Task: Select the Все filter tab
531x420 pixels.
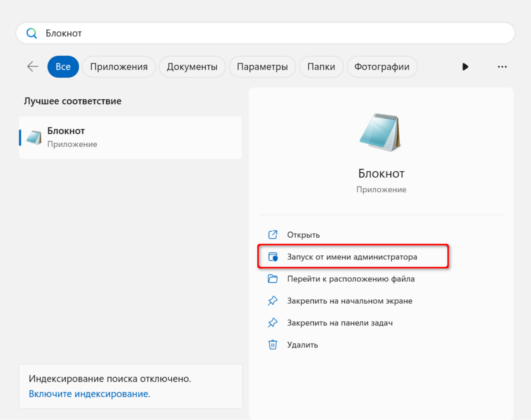Action: [63, 67]
